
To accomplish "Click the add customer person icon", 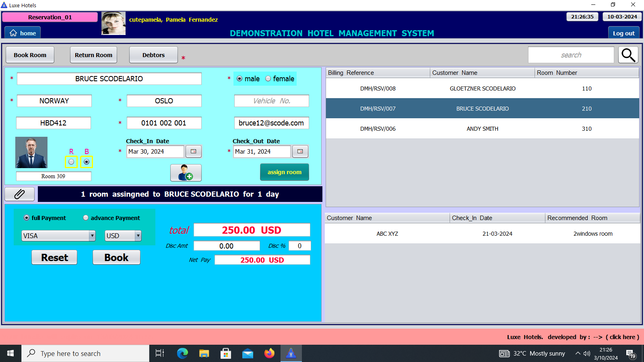I will (x=186, y=173).
